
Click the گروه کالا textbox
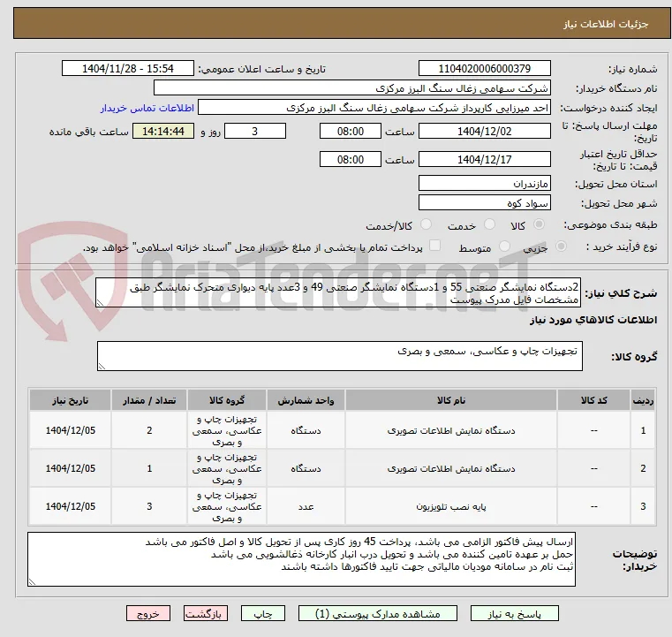[x=339, y=356]
